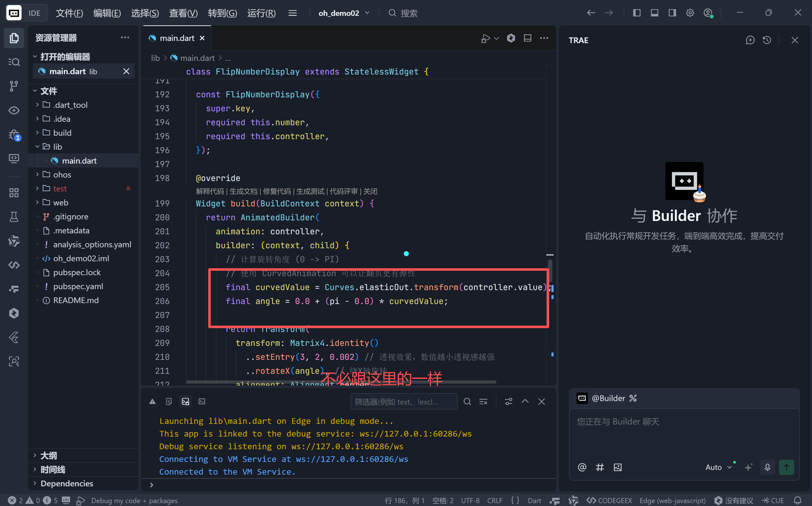
Task: Click the microphone voice input icon
Action: (767, 467)
